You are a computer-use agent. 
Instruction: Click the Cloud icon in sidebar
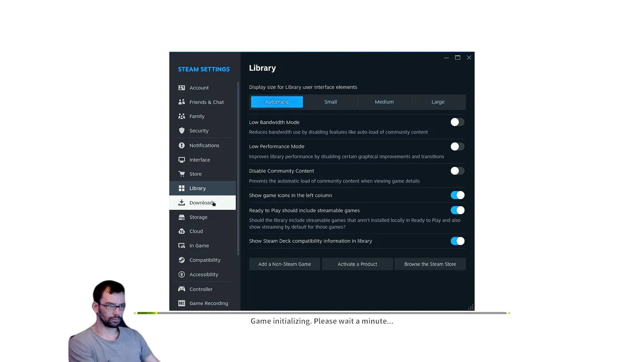pyautogui.click(x=182, y=231)
